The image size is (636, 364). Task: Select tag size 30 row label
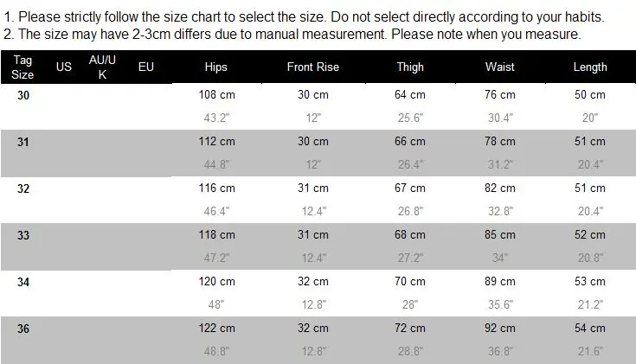pos(23,94)
